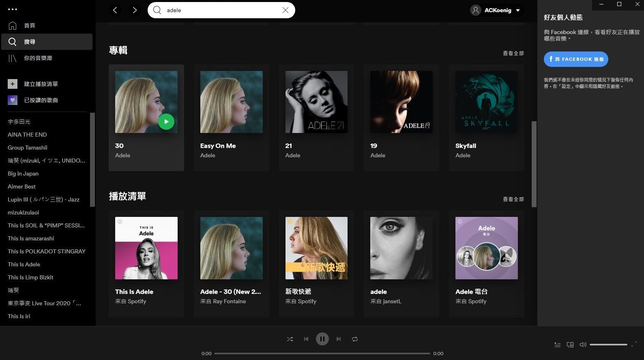
Task: Pause the current playback
Action: tap(322, 339)
